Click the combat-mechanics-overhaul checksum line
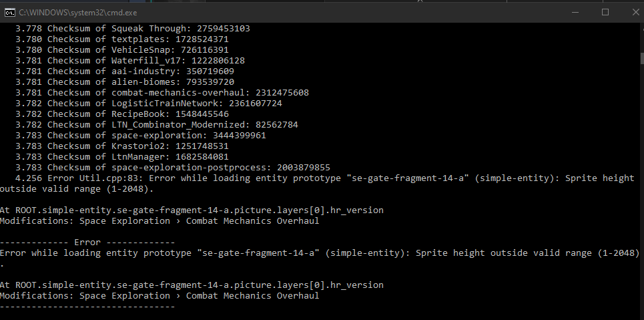644x320 pixels. pyautogui.click(x=162, y=93)
